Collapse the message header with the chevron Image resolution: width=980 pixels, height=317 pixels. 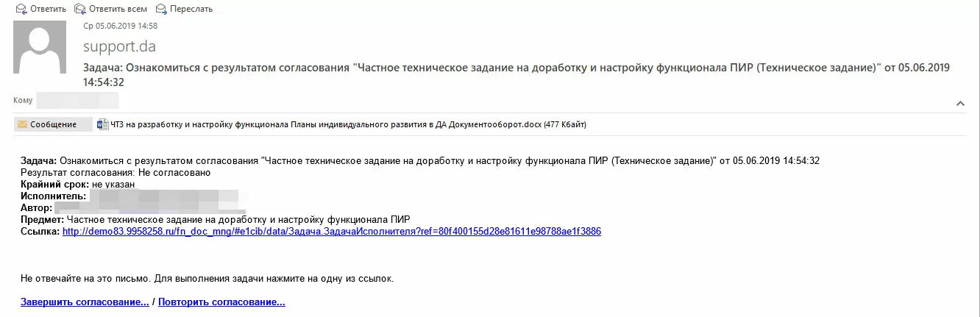[959, 104]
